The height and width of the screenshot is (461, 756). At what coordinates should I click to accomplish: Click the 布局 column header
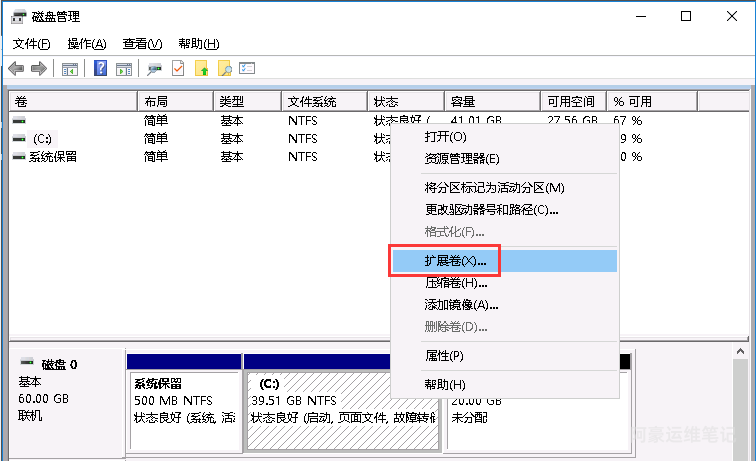156,102
